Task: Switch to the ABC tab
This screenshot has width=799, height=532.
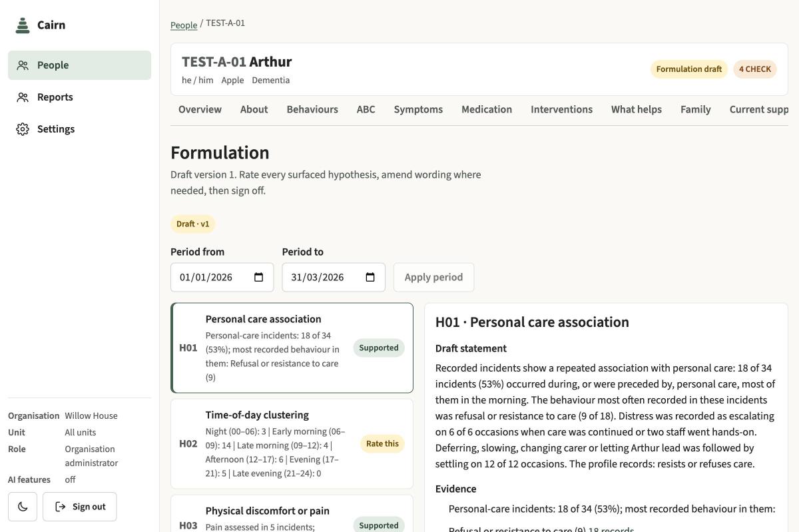Action: pos(366,110)
